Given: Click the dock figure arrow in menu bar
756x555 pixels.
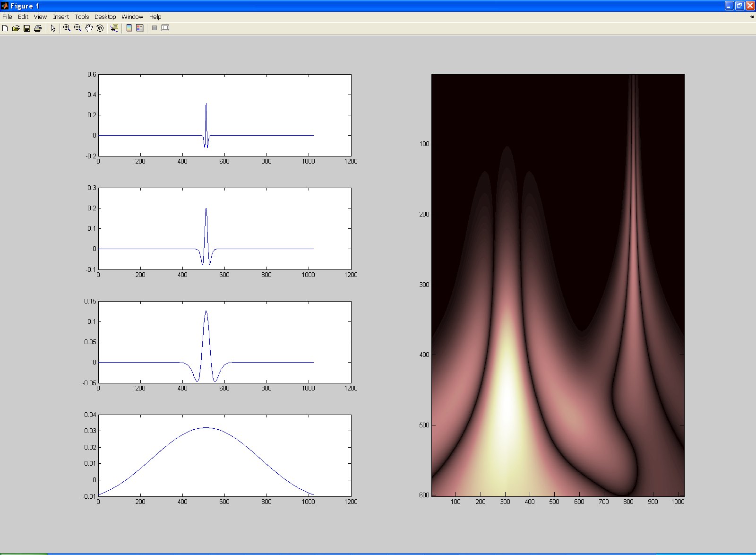Looking at the screenshot, I should [752, 17].
